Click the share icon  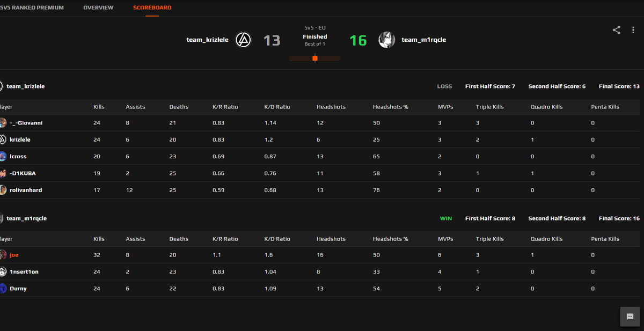pos(616,30)
